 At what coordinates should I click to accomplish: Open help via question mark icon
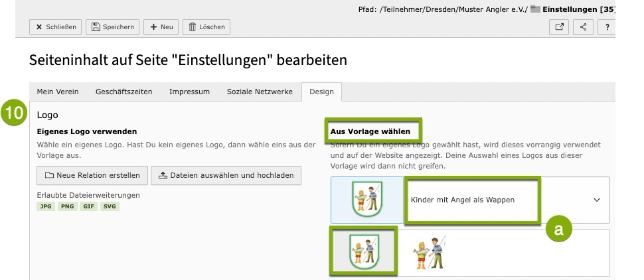(x=607, y=27)
